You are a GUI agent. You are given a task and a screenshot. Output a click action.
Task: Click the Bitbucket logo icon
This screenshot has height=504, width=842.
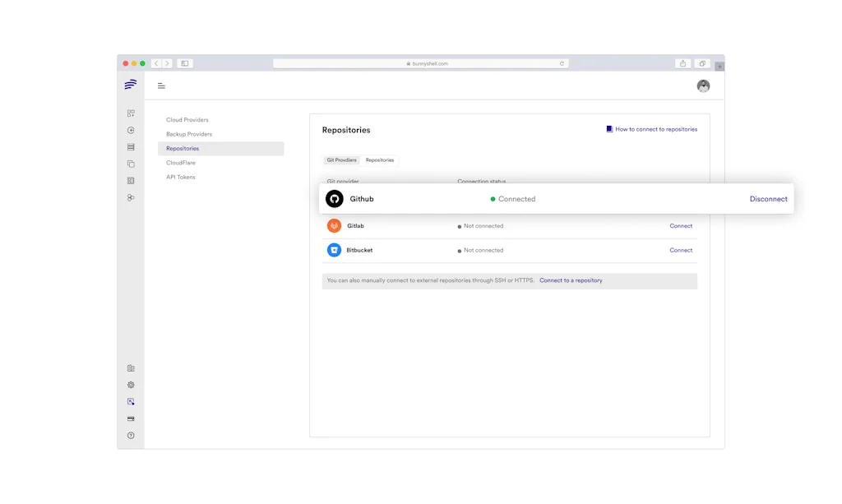(x=334, y=250)
